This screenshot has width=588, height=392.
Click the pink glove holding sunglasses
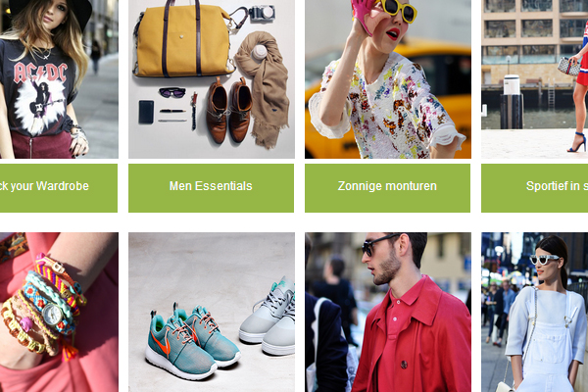pyautogui.click(x=363, y=15)
